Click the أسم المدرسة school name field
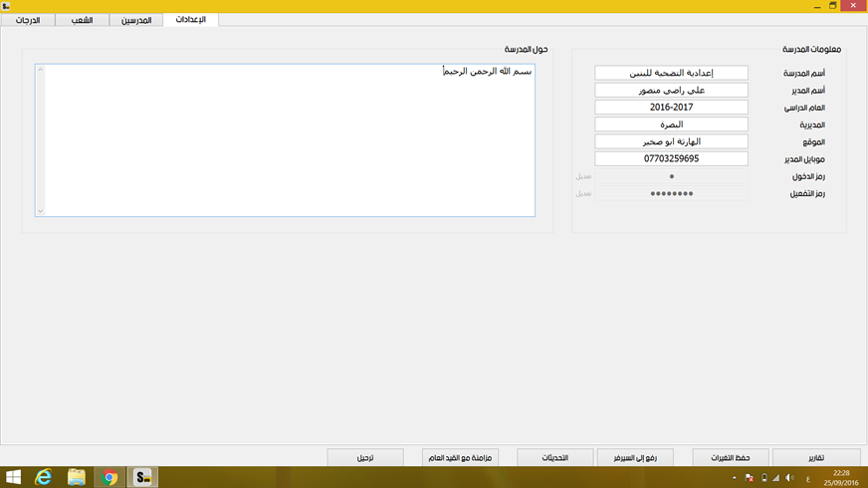This screenshot has height=488, width=868. click(671, 73)
